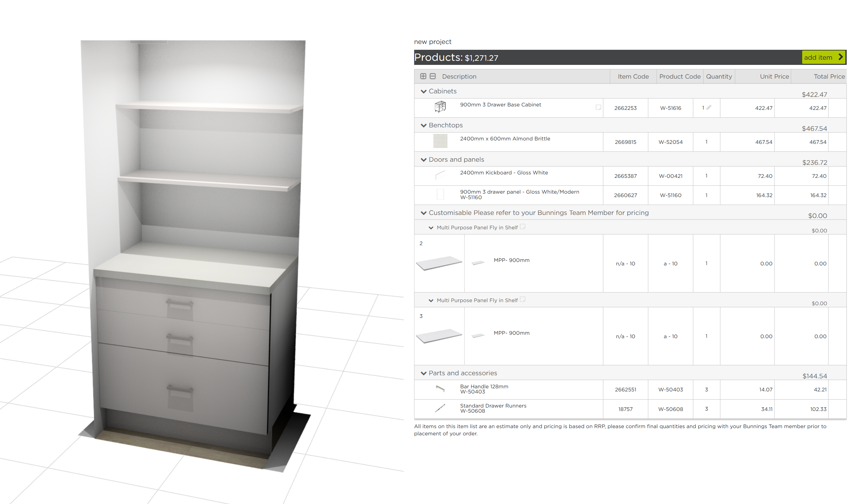Screen dimensions: 858x504
Task: Click the collapse-all minus icon
Action: coord(433,76)
